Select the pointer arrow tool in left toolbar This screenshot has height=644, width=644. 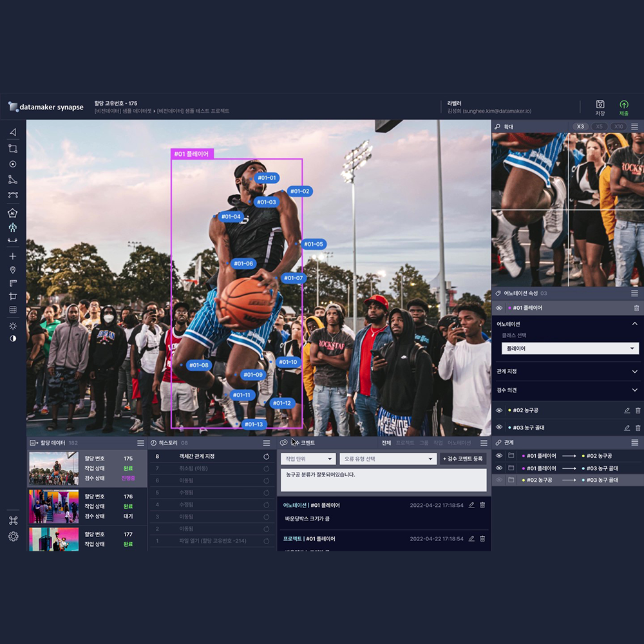[13, 132]
